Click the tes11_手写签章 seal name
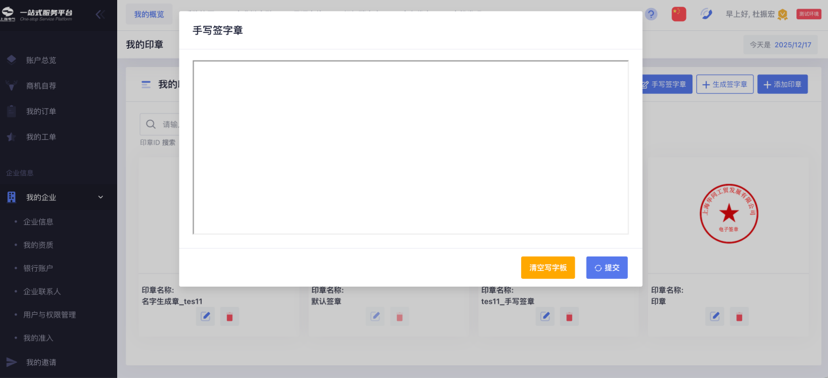The height and width of the screenshot is (378, 828). 507,301
